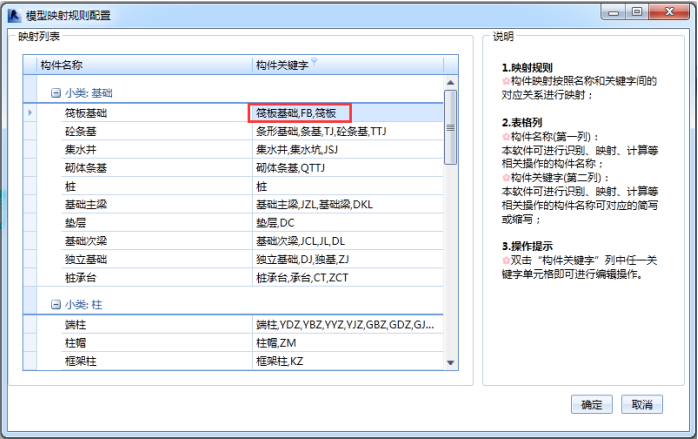The image size is (698, 439).
Task: Click the 确定 button
Action: 592,404
